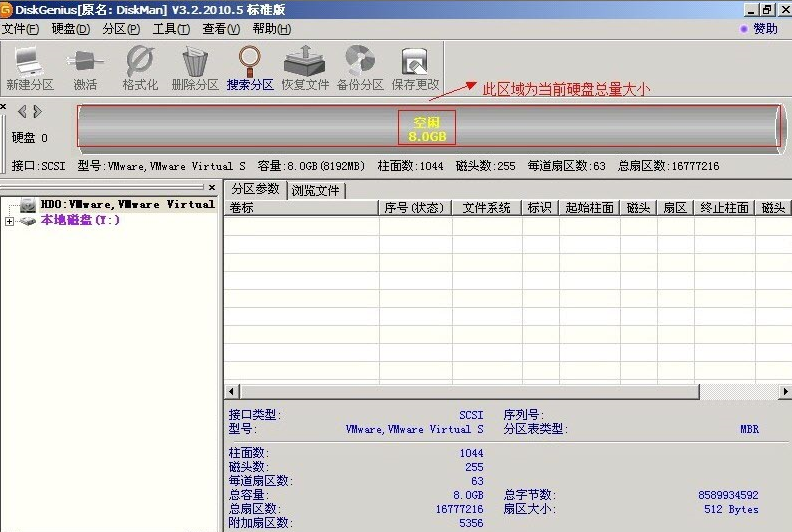
Task: Go to the previous disk with the left arrow
Action: pyautogui.click(x=22, y=111)
